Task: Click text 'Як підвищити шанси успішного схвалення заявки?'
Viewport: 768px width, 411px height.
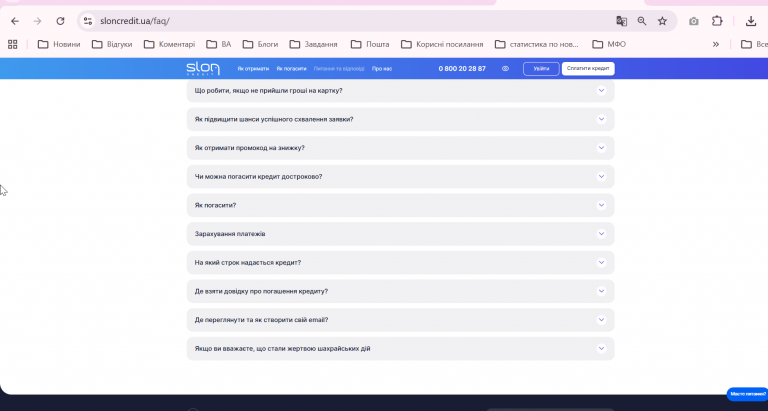Action: [x=274, y=119]
